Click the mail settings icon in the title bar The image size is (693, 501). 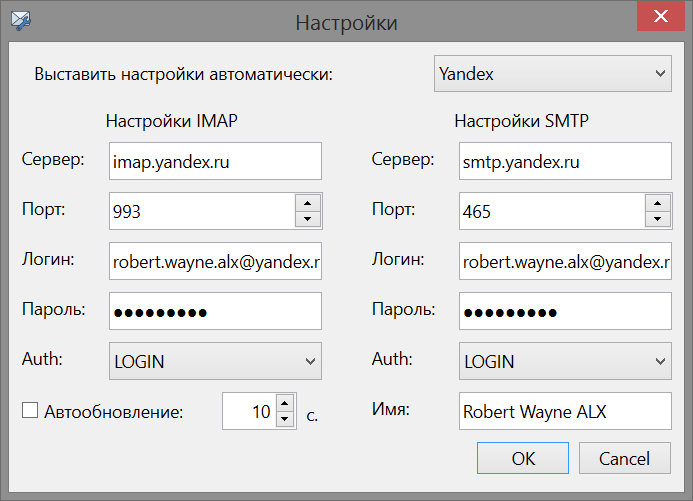click(21, 20)
